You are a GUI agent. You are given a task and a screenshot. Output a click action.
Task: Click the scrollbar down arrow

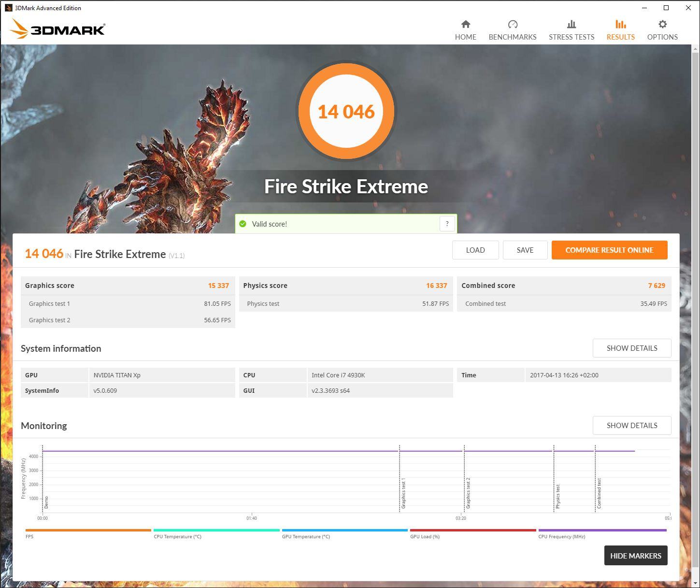[x=696, y=582]
